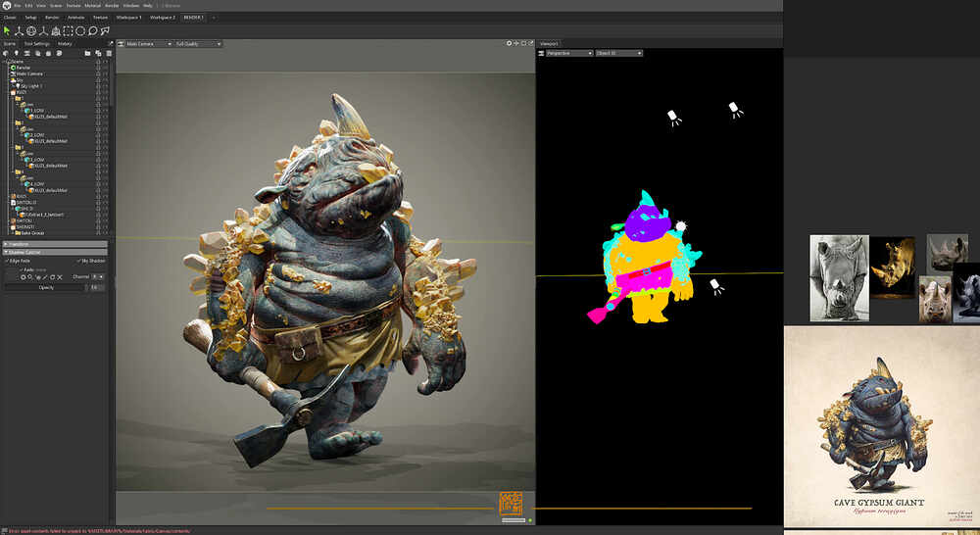This screenshot has height=535, width=980.
Task: Toggle visibility of the Sky Light 1 row
Action: [x=98, y=86]
